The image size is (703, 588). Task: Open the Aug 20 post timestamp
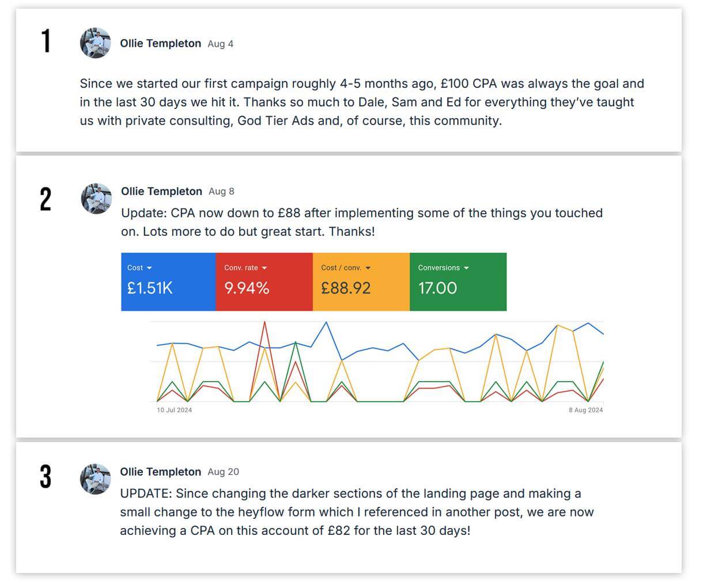[x=224, y=472]
